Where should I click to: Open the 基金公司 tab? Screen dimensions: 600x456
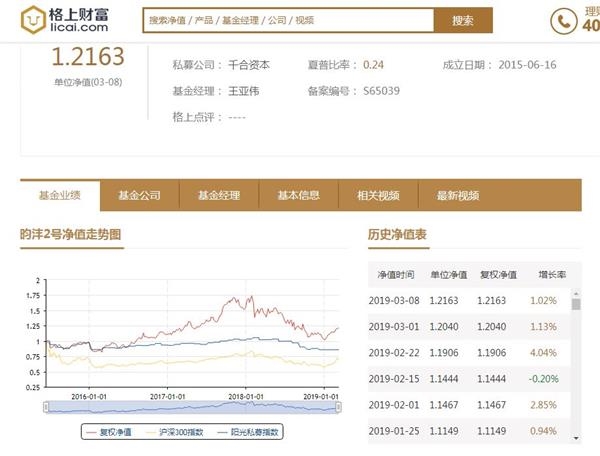[x=139, y=195]
